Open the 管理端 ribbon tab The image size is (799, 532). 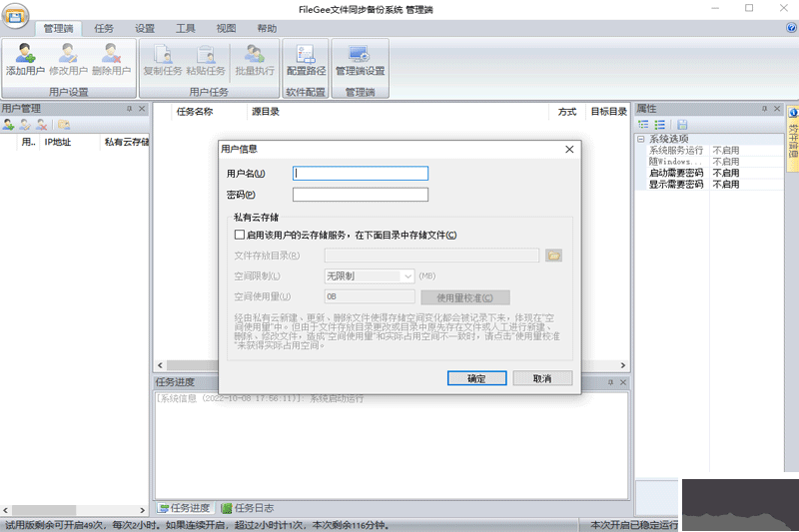[x=58, y=29]
